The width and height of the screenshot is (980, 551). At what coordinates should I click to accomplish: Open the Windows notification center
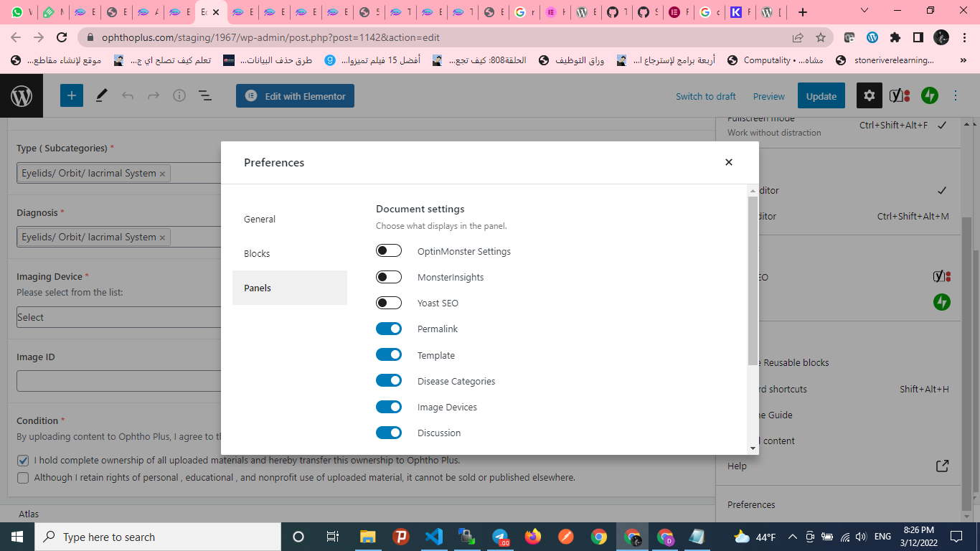point(956,537)
